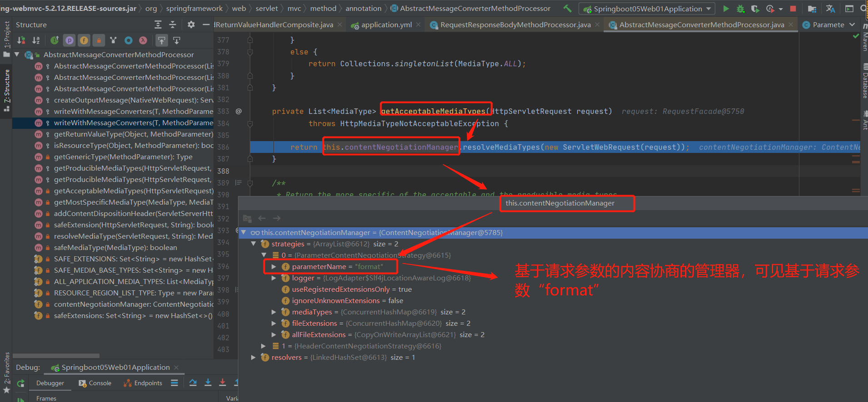
Task: Open Structure panel settings gear
Action: 191,25
